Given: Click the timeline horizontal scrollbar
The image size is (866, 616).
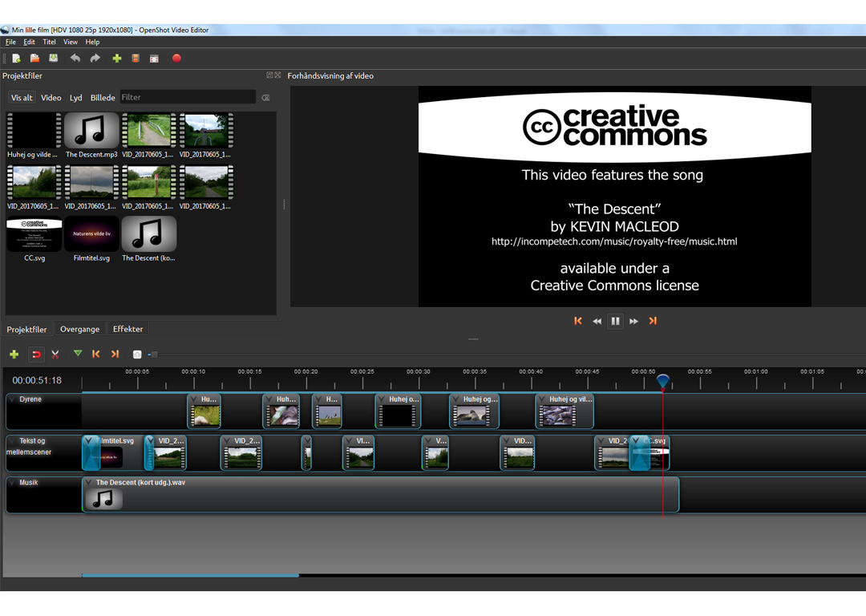Looking at the screenshot, I should tap(191, 575).
